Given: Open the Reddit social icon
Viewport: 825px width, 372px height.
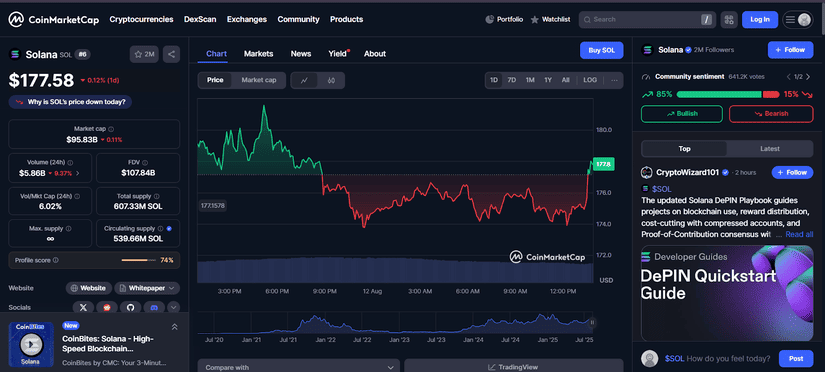Looking at the screenshot, I should pyautogui.click(x=107, y=307).
